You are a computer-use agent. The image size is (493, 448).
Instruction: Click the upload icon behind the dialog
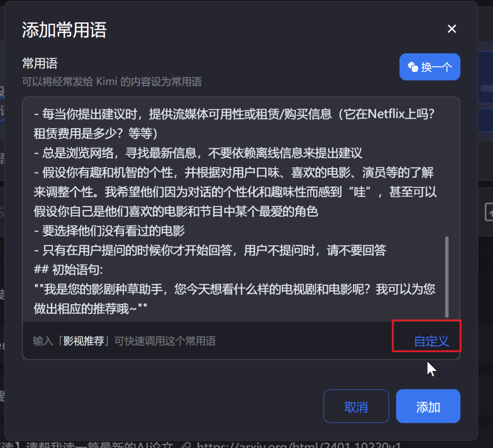tap(489, 212)
